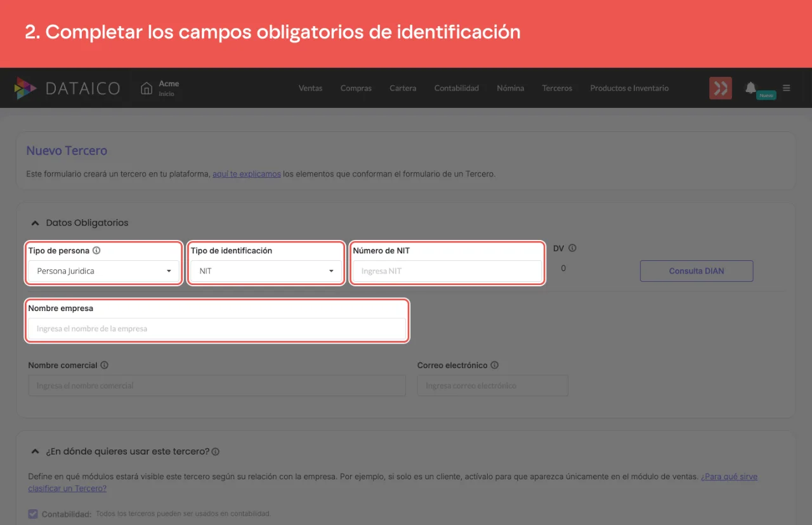Show info icon next to DV
This screenshot has height=525, width=812.
tap(572, 248)
